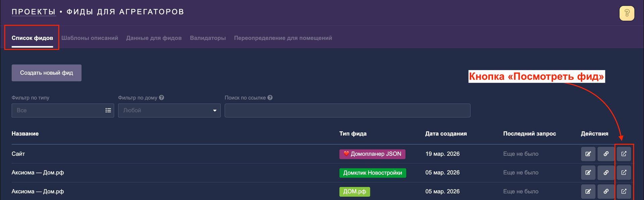Go to Данные для фидов tab
The image size is (644, 200).
[x=154, y=38]
